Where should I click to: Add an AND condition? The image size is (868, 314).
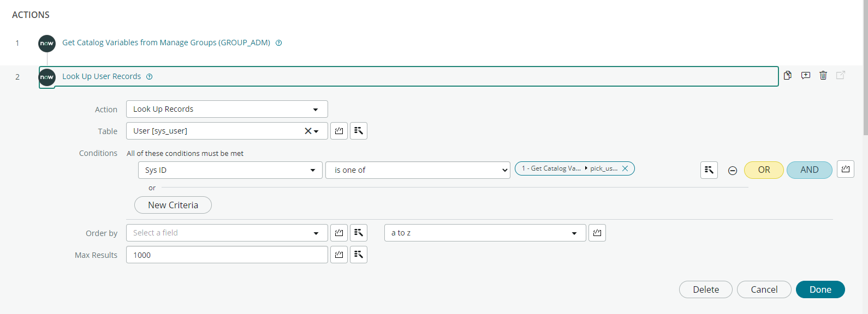point(810,170)
